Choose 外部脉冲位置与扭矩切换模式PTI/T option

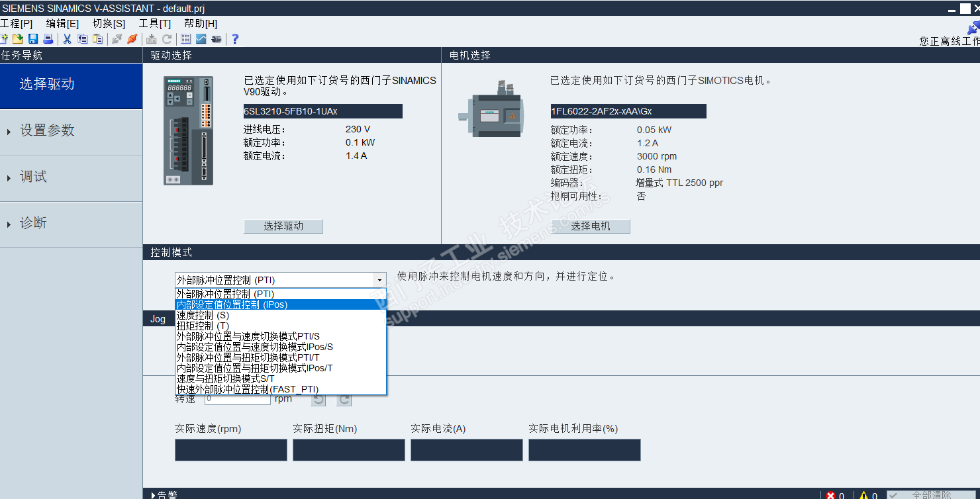click(x=281, y=357)
